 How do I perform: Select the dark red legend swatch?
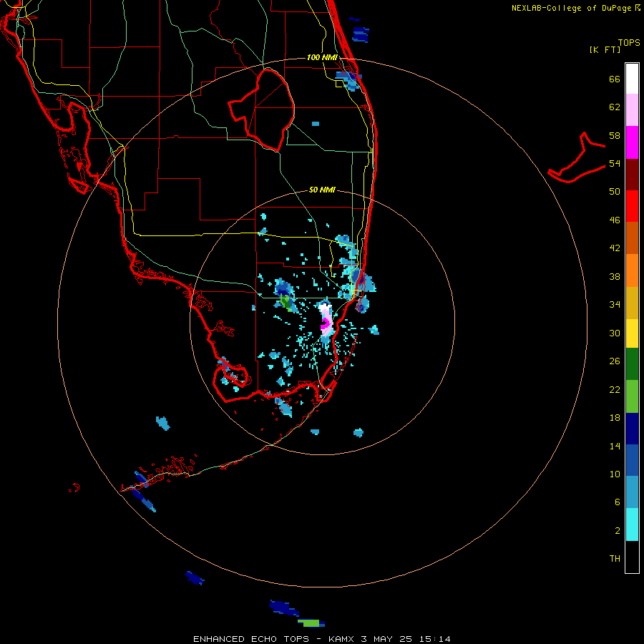[x=632, y=175]
